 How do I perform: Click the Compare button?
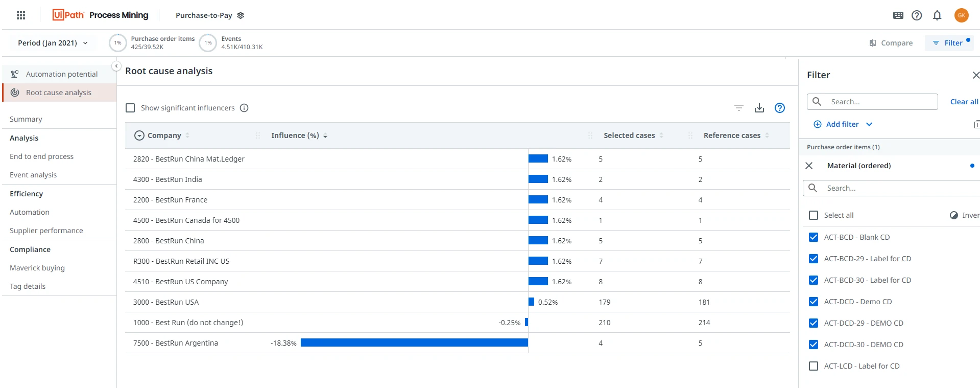tap(891, 43)
